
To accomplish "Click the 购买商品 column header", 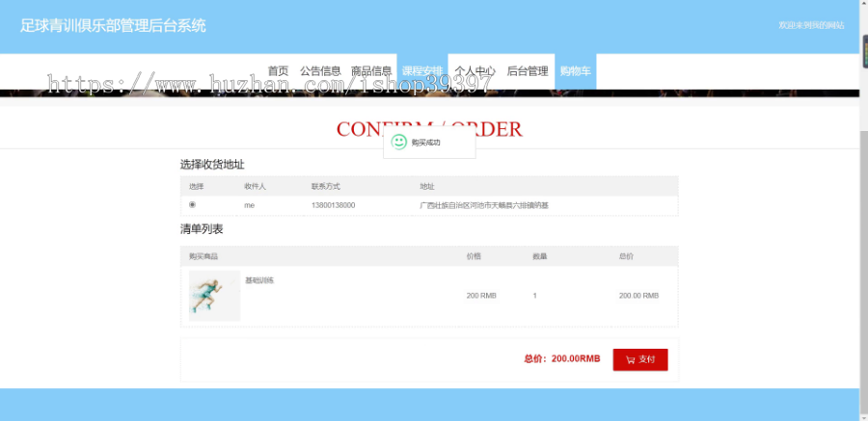I will coord(203,256).
